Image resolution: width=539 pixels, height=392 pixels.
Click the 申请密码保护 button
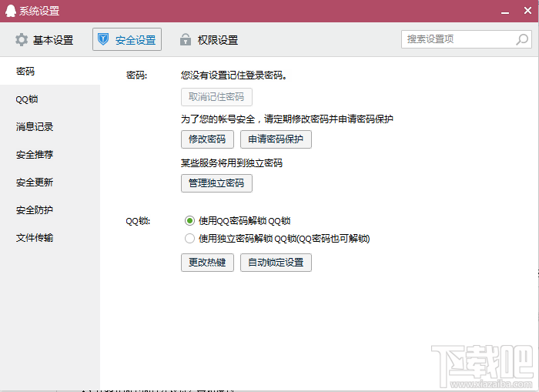pyautogui.click(x=276, y=139)
